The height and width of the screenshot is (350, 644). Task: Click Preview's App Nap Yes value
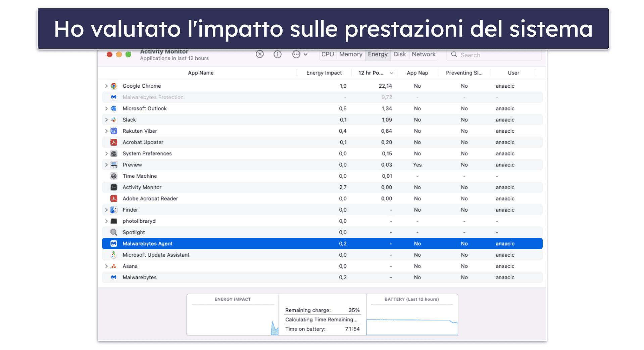pyautogui.click(x=417, y=165)
